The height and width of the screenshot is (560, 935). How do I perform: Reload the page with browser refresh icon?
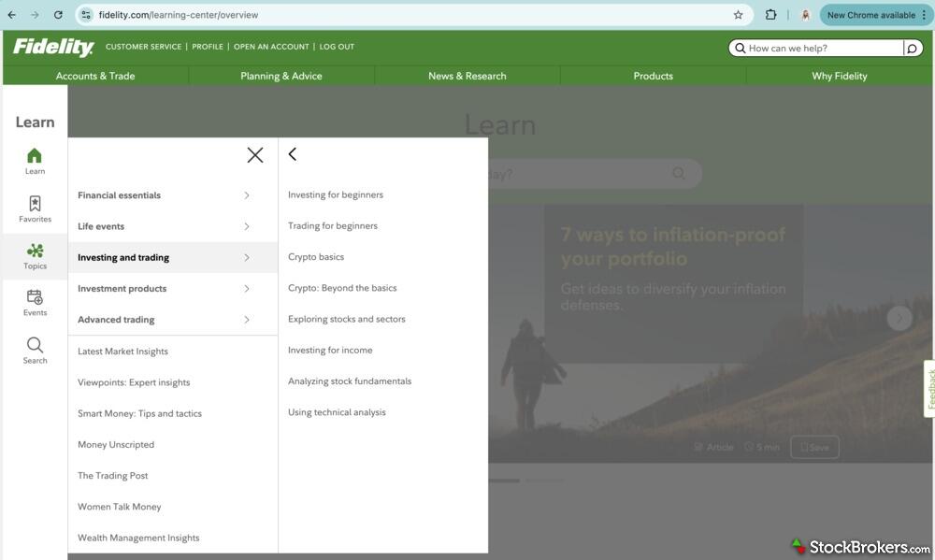pos(58,15)
